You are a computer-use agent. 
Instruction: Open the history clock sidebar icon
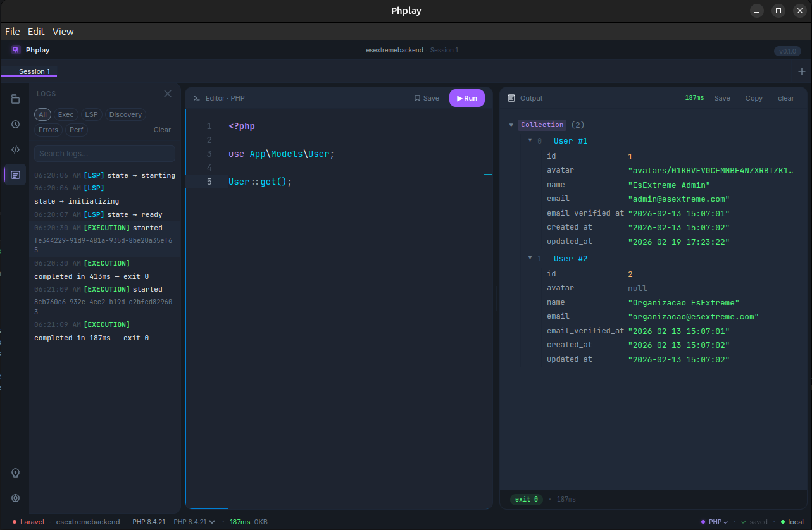pos(15,124)
